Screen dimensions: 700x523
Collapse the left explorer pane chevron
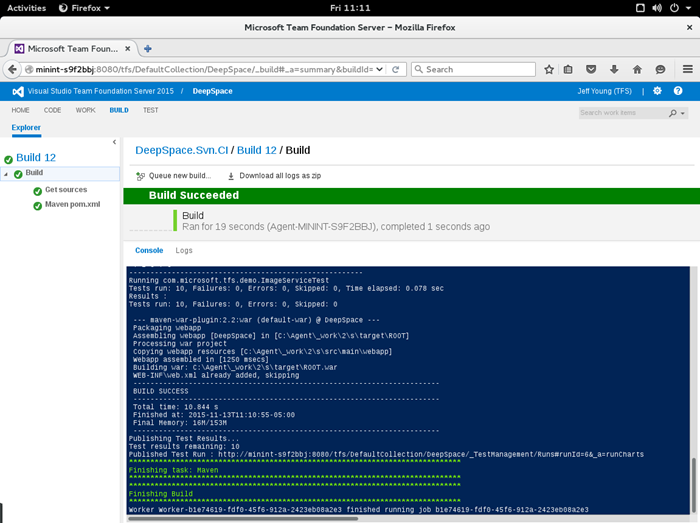tap(114, 142)
